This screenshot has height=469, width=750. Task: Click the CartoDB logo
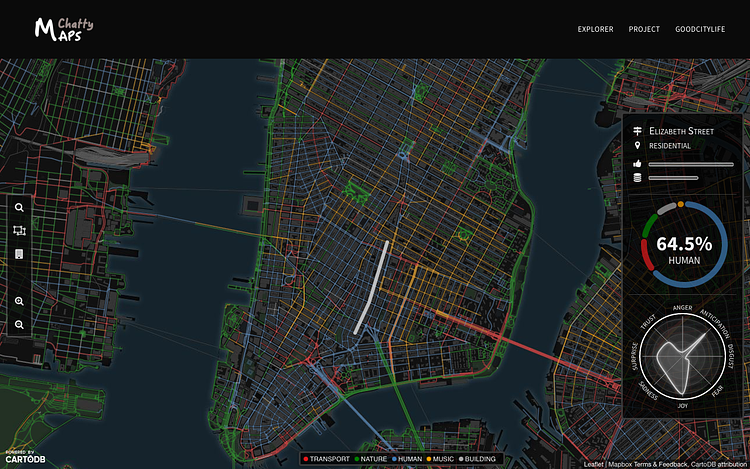point(25,458)
